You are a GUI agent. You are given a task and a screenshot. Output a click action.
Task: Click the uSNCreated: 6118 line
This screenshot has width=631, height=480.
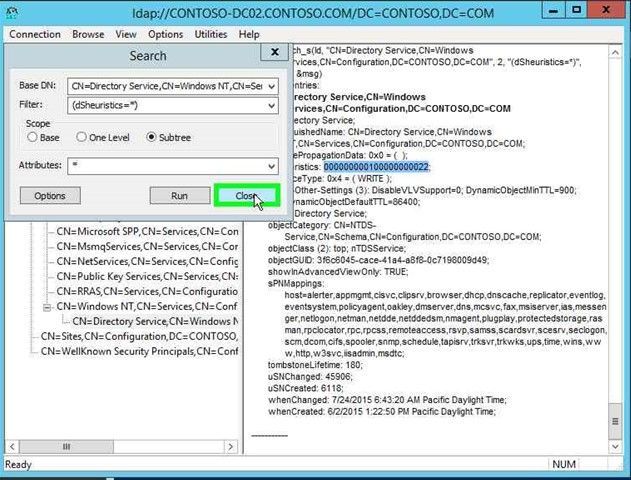pos(305,388)
